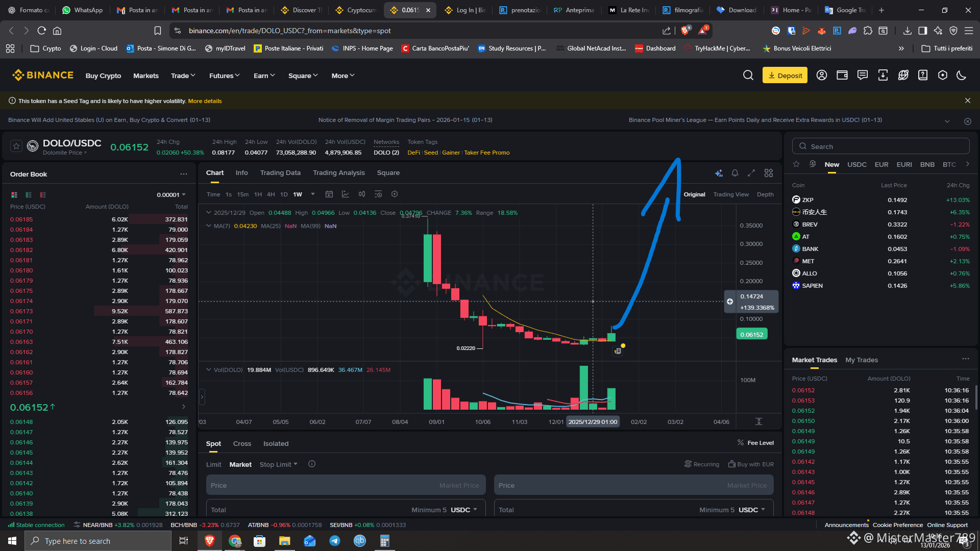Add DOLO/USDC to favorites star

coord(16,146)
